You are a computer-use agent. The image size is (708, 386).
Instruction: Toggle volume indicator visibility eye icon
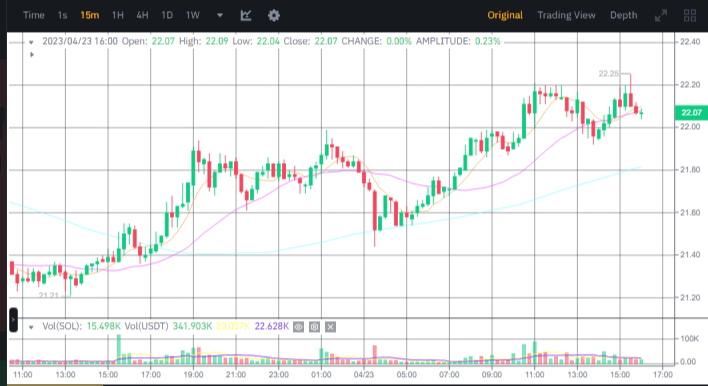click(298, 327)
